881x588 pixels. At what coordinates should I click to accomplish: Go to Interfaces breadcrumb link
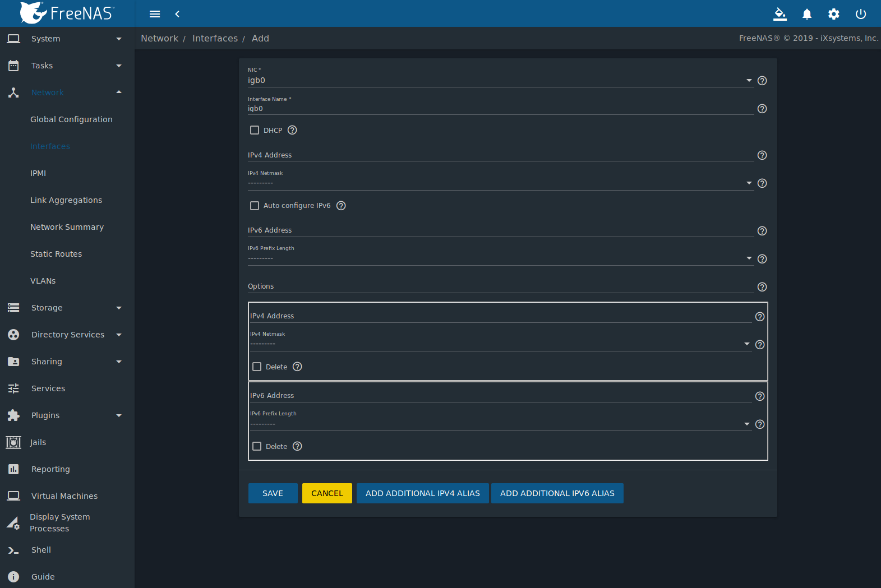click(215, 38)
